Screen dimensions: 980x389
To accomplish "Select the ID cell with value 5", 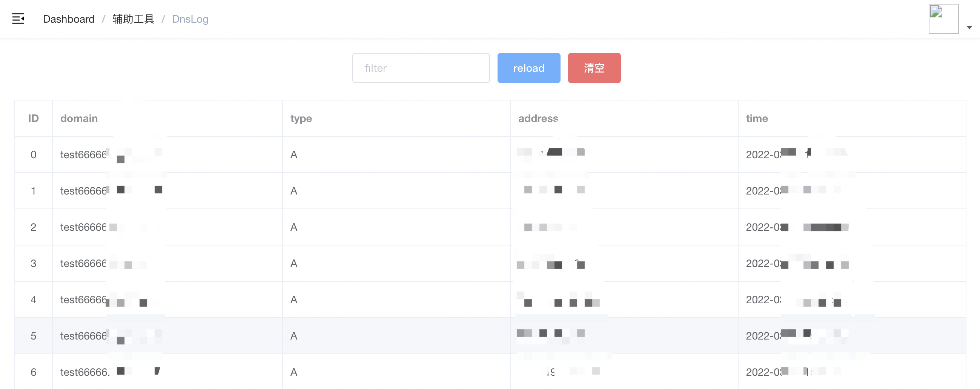I will pos(34,336).
